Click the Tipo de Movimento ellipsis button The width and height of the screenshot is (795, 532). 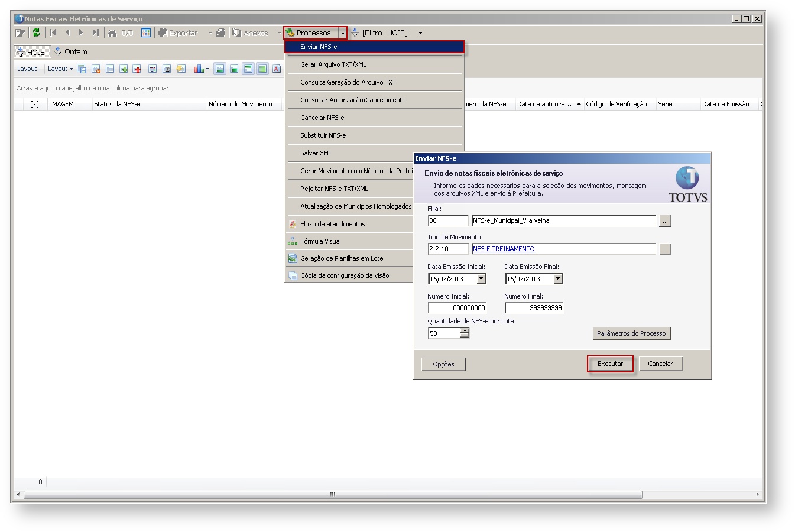[665, 249]
